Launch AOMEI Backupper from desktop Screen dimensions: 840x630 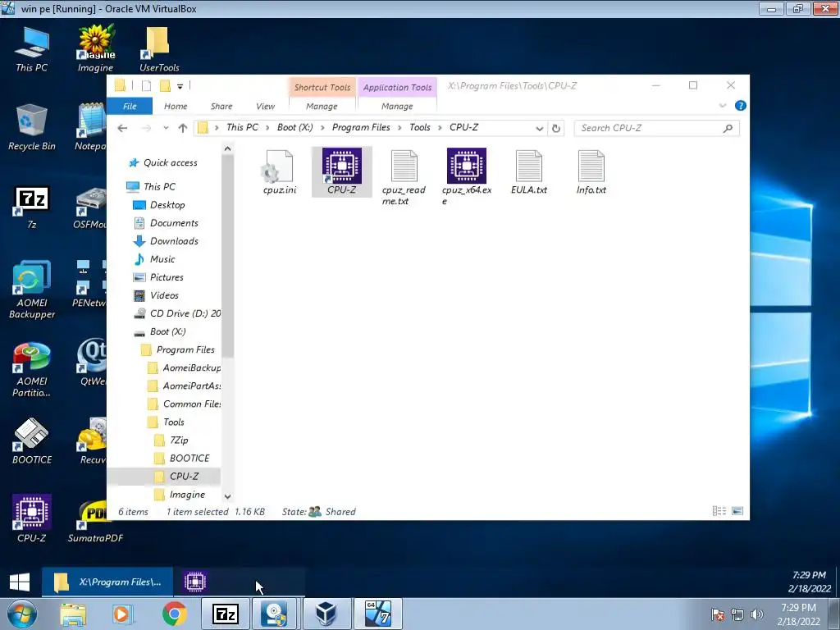pos(32,290)
